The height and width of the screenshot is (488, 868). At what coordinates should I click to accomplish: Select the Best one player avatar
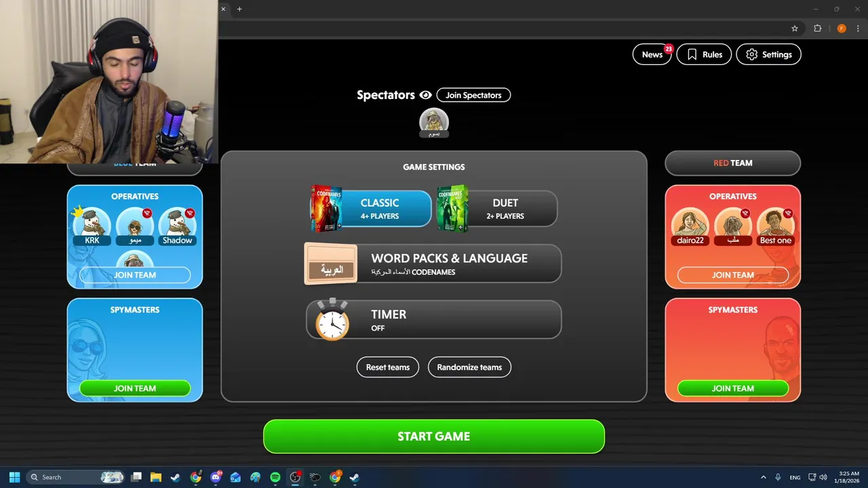point(776,226)
